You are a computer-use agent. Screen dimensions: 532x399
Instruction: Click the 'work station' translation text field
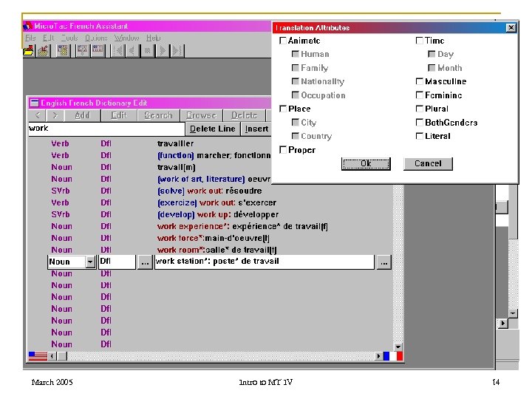click(x=265, y=262)
